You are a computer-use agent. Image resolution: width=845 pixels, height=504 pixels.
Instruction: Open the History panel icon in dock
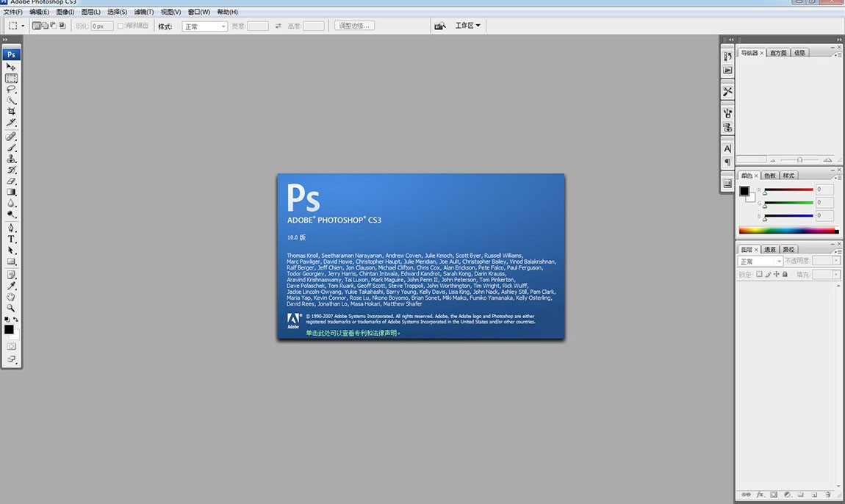click(727, 57)
